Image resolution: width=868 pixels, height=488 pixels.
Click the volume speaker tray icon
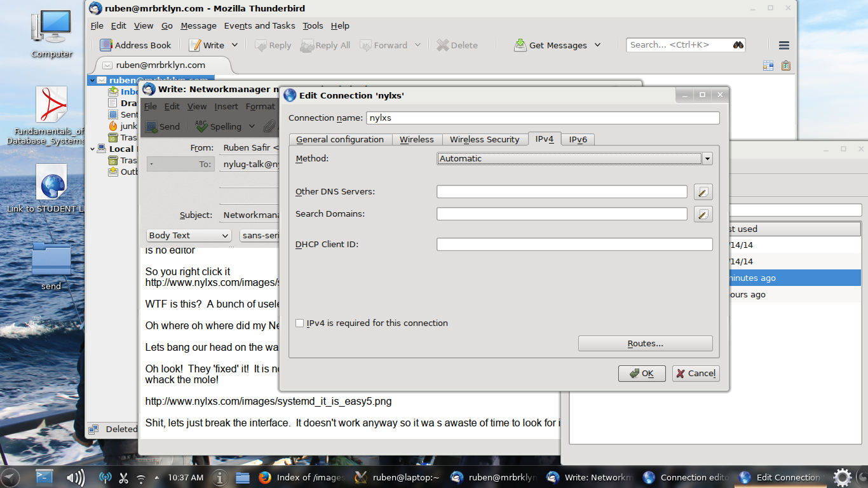[76, 477]
